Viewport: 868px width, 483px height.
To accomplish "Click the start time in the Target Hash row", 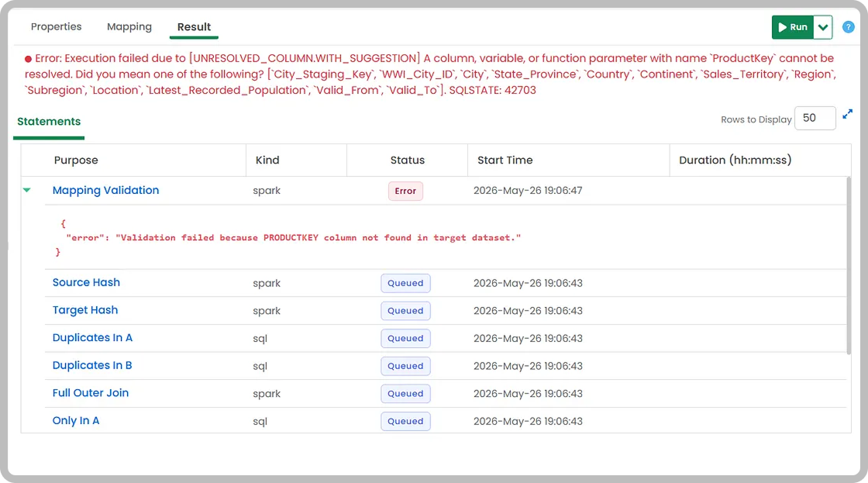I will [528, 311].
